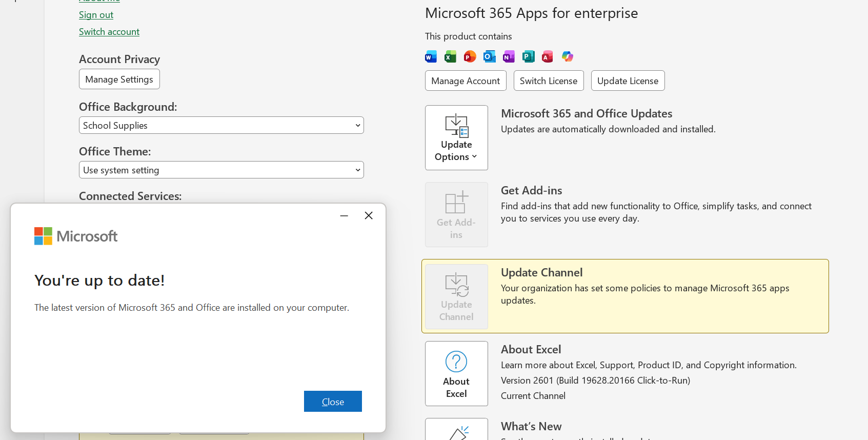This screenshot has height=440, width=868.
Task: Click Manage Settings under Account Privacy
Action: coord(119,79)
